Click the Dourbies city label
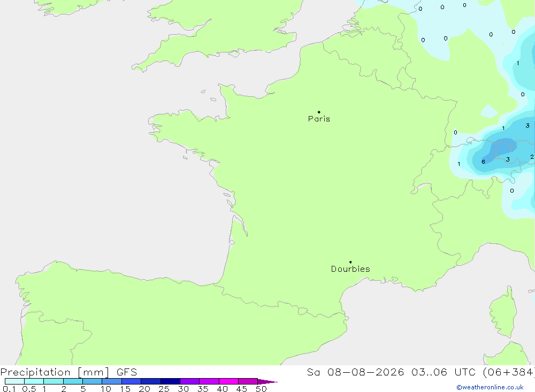535x392 pixels. 350,269
